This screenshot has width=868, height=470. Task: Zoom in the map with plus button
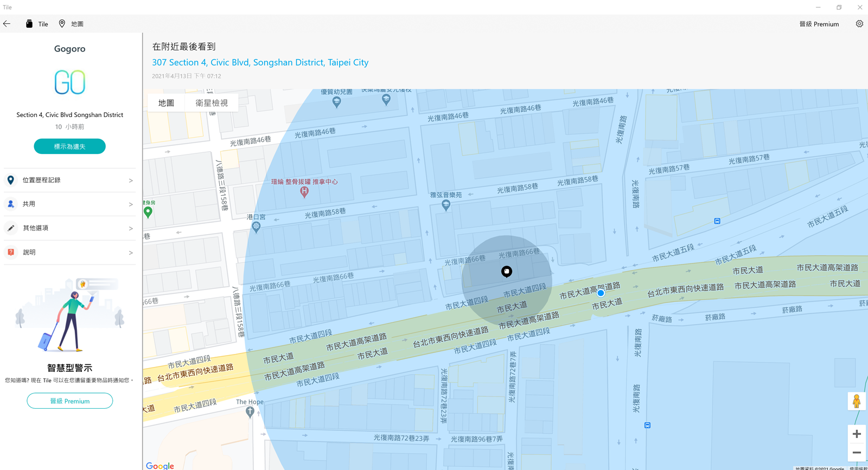(857, 434)
